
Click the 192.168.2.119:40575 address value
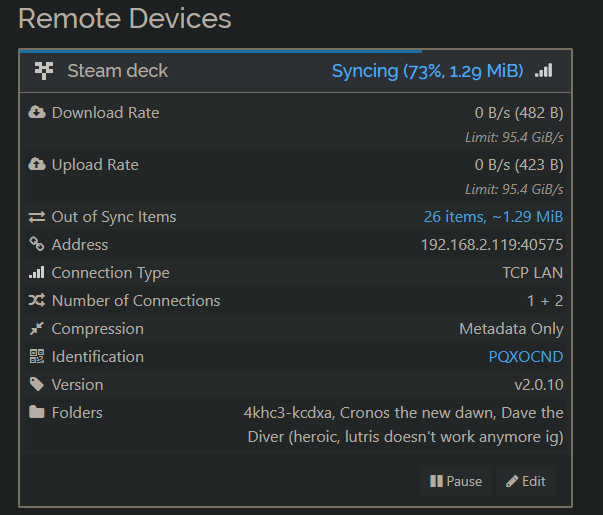click(x=491, y=245)
